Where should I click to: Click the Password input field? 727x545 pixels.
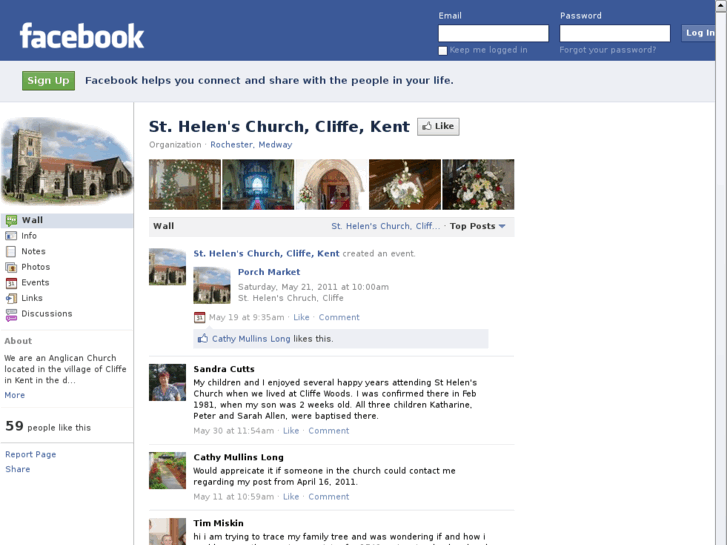tap(615, 33)
